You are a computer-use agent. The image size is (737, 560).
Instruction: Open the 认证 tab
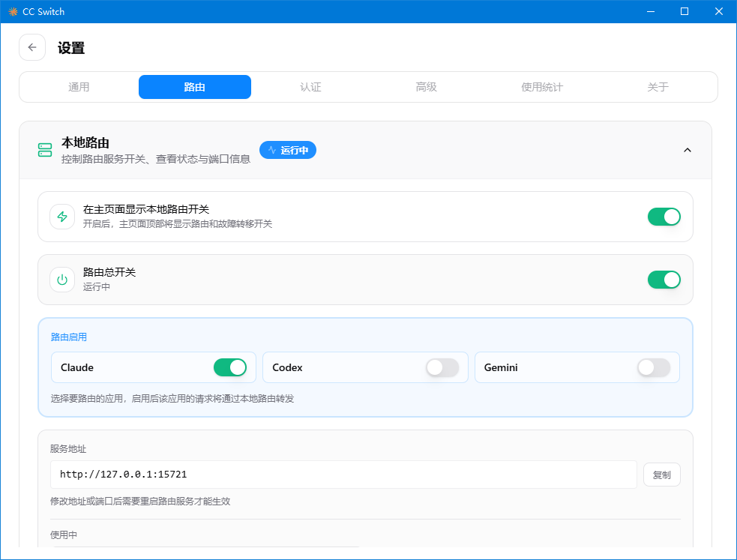pos(310,87)
